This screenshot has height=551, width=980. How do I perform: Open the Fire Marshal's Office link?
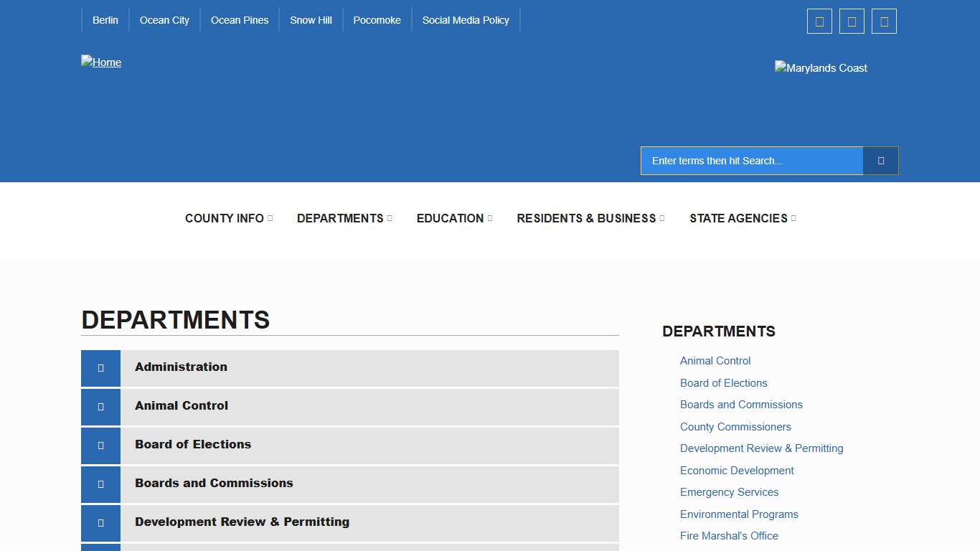729,536
